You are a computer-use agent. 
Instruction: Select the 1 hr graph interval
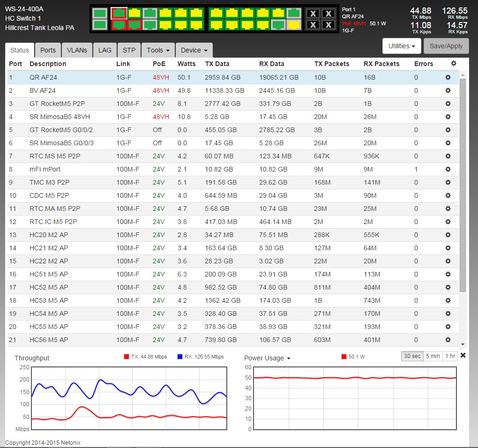coord(449,356)
